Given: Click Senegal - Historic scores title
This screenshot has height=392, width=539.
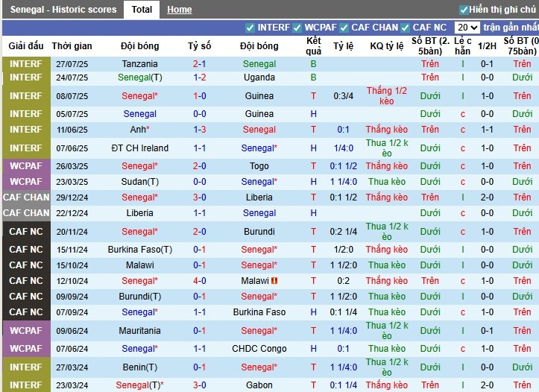Looking at the screenshot, I should point(63,10).
